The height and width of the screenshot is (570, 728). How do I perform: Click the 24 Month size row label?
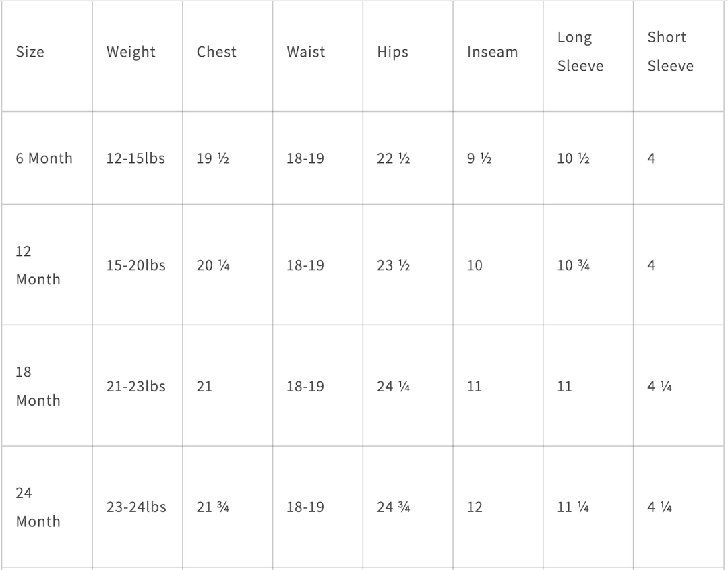pyautogui.click(x=38, y=507)
